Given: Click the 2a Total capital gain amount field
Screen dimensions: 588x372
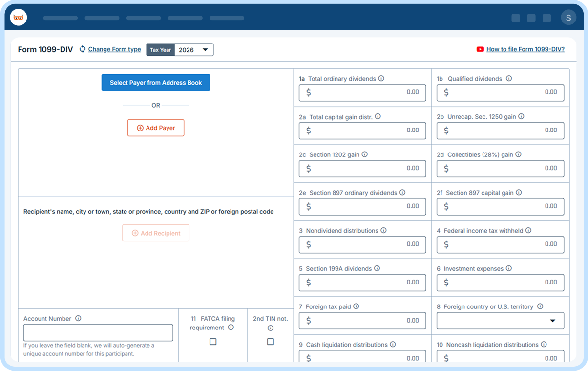Looking at the screenshot, I should click(362, 131).
